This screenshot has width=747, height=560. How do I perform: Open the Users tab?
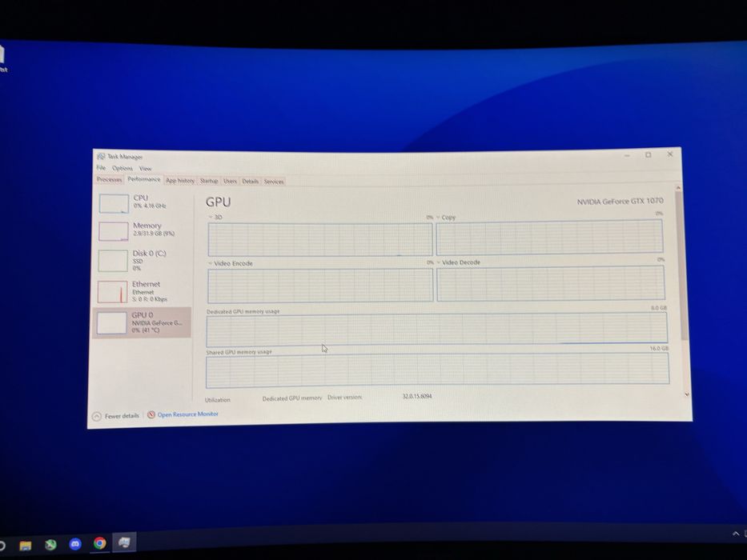[230, 181]
